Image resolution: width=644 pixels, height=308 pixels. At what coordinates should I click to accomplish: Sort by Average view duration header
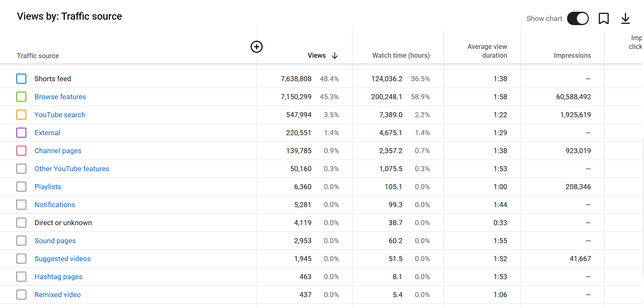487,51
